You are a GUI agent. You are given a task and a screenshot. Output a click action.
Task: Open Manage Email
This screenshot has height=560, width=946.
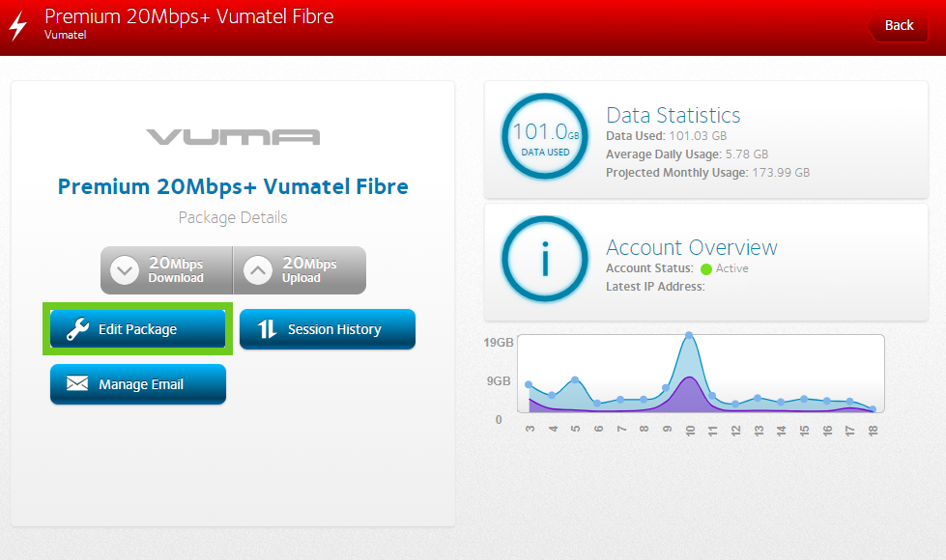137,384
